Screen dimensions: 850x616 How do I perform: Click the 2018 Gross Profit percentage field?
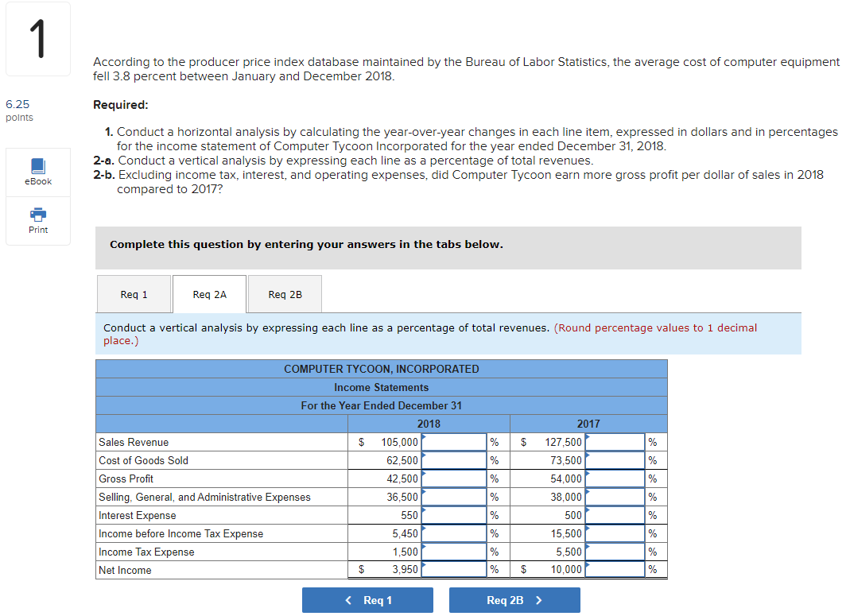[454, 478]
